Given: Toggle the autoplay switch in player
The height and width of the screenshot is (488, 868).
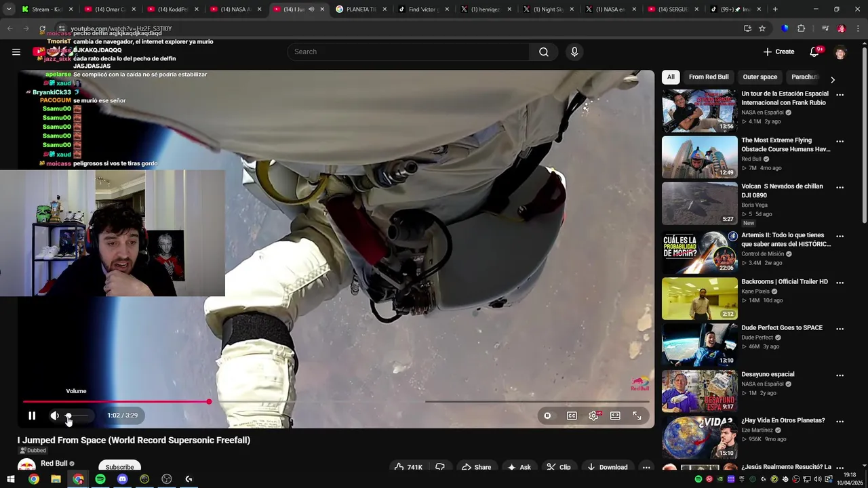Looking at the screenshot, I should point(547,415).
